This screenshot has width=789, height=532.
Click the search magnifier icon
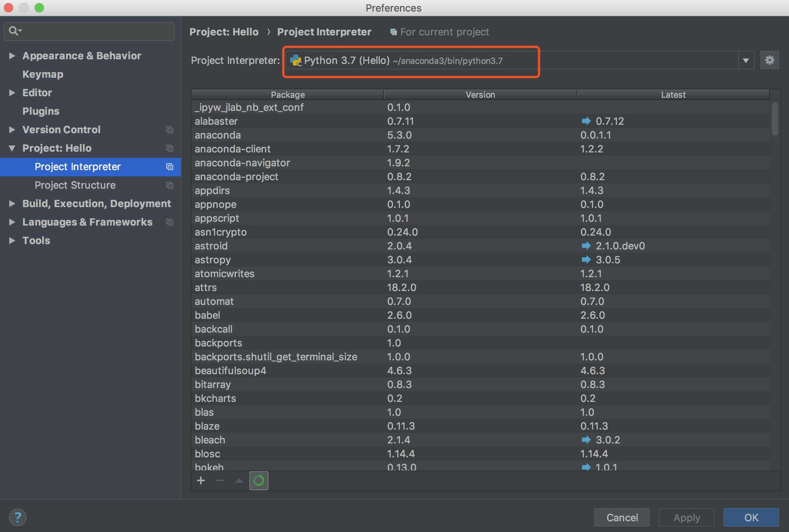point(14,31)
